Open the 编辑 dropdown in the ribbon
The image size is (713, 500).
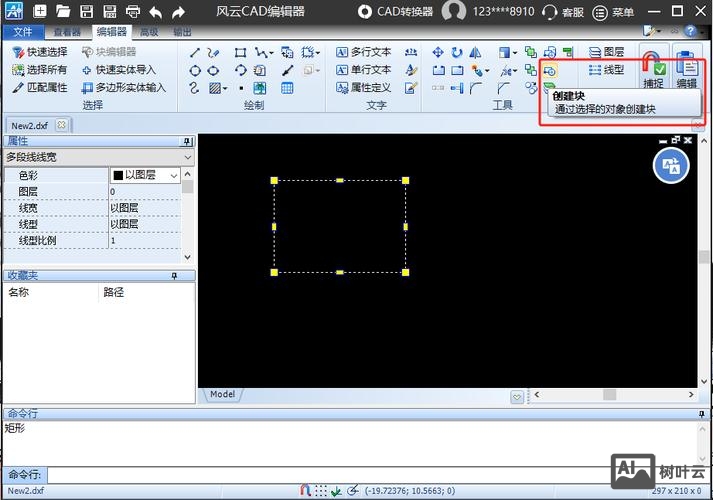point(687,71)
